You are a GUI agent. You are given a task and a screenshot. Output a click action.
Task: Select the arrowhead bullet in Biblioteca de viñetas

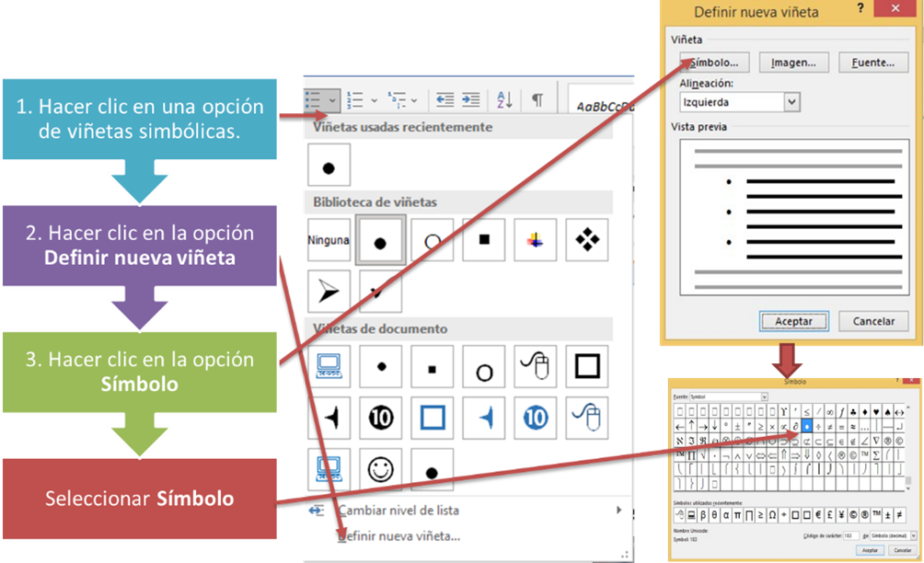[329, 291]
